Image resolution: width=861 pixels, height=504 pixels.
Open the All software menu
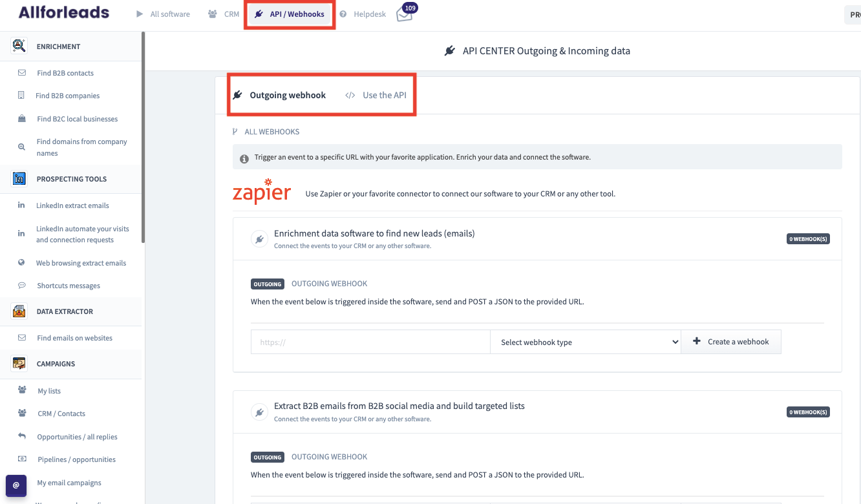[163, 14]
